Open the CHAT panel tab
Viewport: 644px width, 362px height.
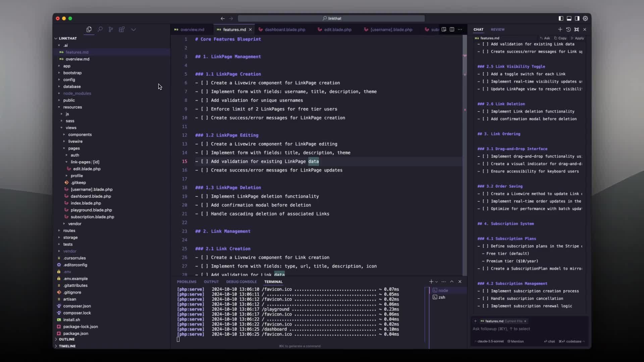(x=478, y=29)
